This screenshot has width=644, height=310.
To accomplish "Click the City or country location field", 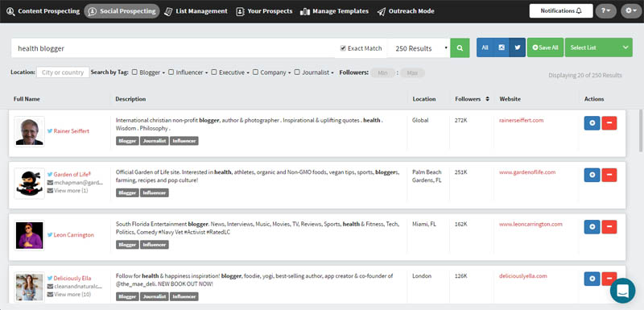I will coord(63,72).
